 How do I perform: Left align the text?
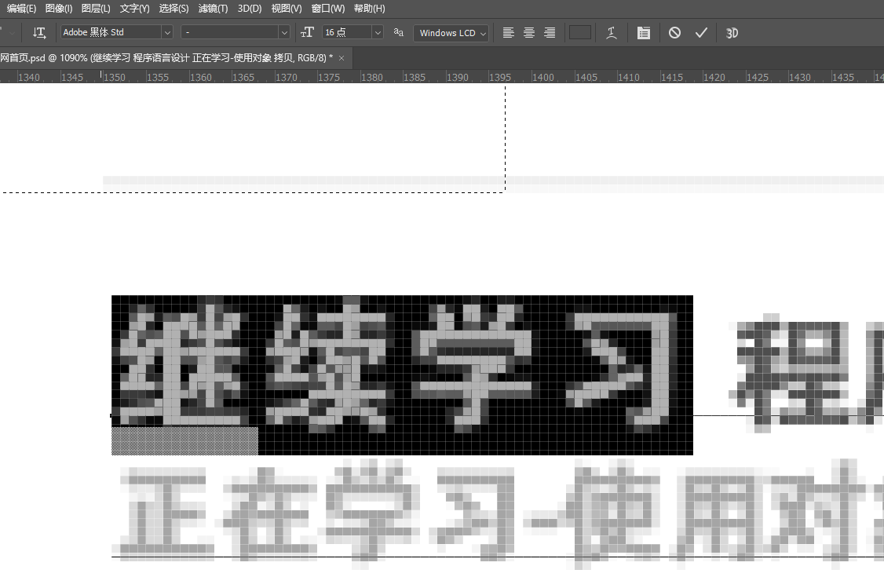pyautogui.click(x=509, y=33)
